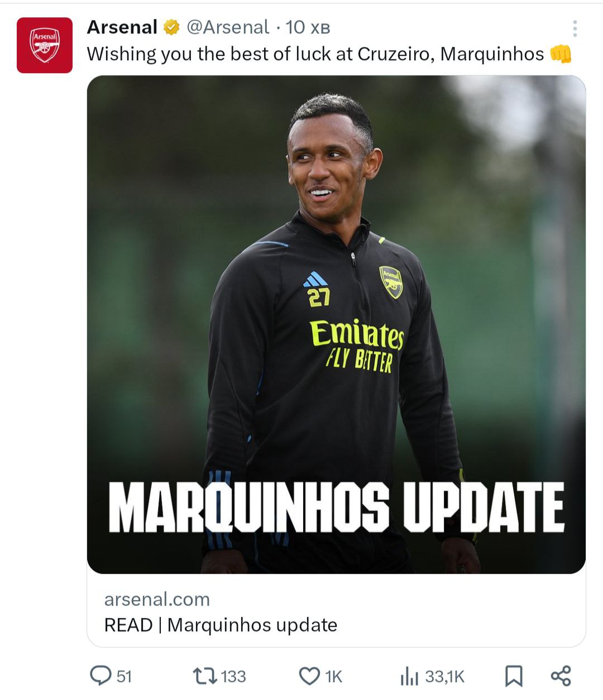Click the fist bump emoji
The height and width of the screenshot is (700, 603).
561,54
